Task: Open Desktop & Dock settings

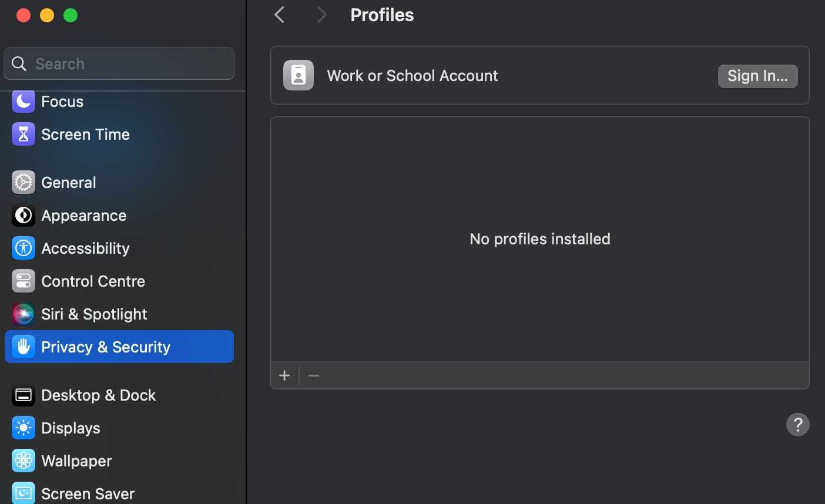Action: point(119,395)
